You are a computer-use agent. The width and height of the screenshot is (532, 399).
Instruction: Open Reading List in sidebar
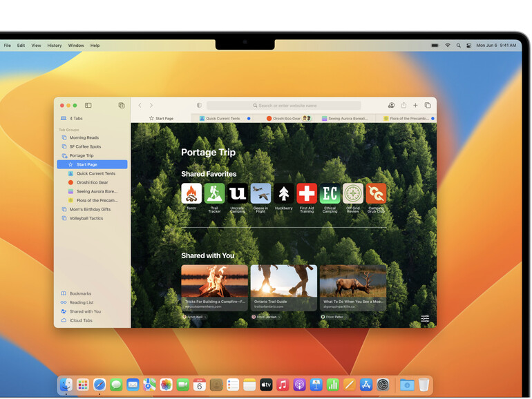tap(93, 302)
